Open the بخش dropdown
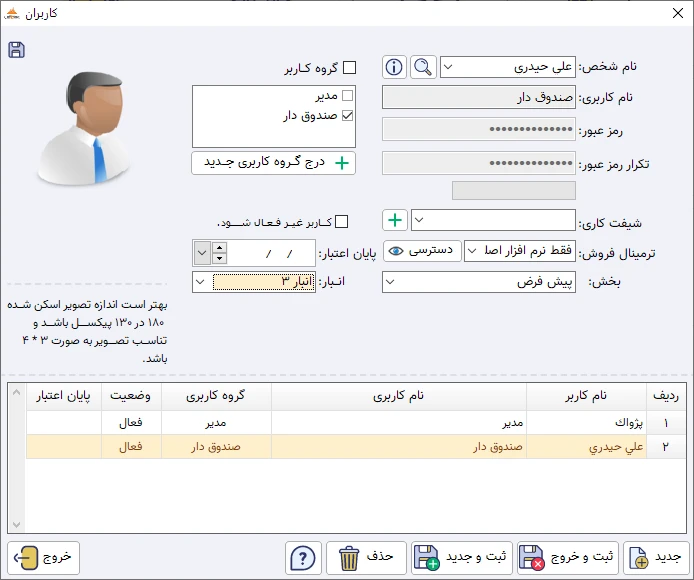The height and width of the screenshot is (580, 694). coord(390,282)
